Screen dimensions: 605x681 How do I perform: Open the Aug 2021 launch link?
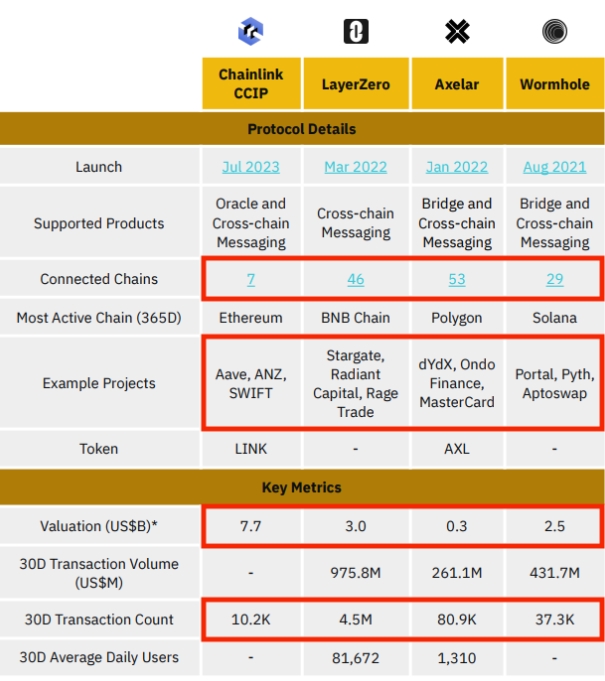tap(555, 167)
